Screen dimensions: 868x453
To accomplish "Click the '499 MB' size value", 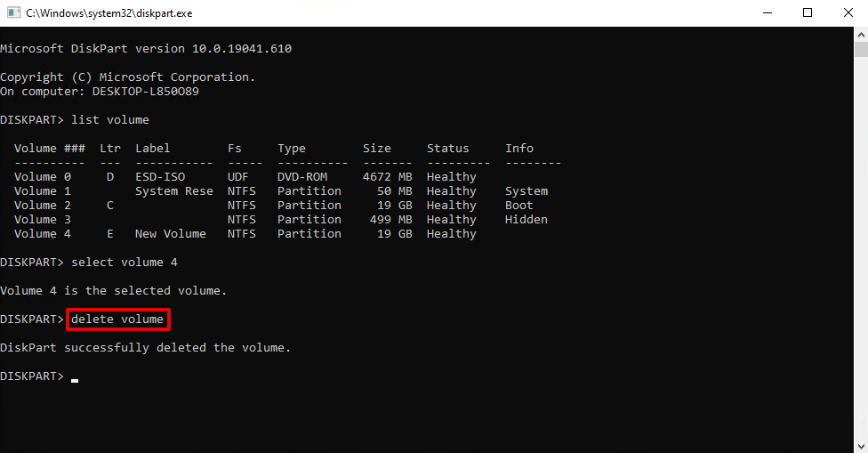I will click(x=391, y=219).
